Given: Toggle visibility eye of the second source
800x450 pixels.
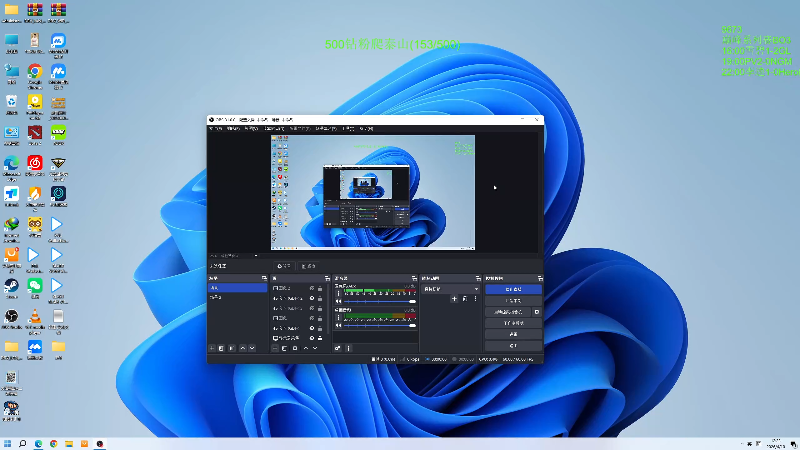Looking at the screenshot, I should coord(312,298).
